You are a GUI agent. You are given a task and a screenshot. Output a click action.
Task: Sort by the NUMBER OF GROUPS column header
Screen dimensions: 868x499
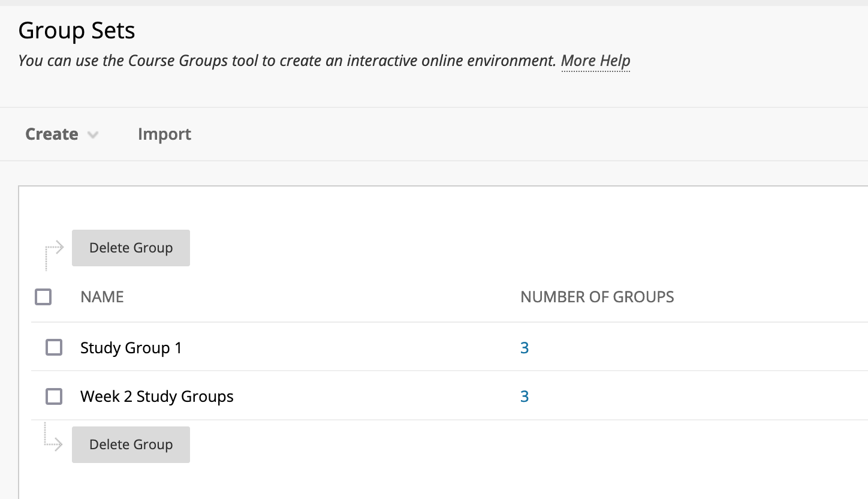point(597,297)
